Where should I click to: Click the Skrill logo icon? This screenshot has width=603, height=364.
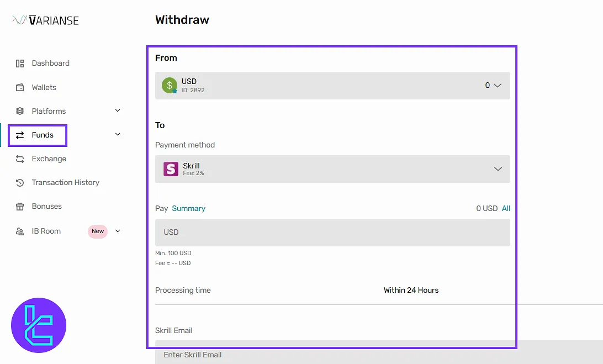coord(171,169)
